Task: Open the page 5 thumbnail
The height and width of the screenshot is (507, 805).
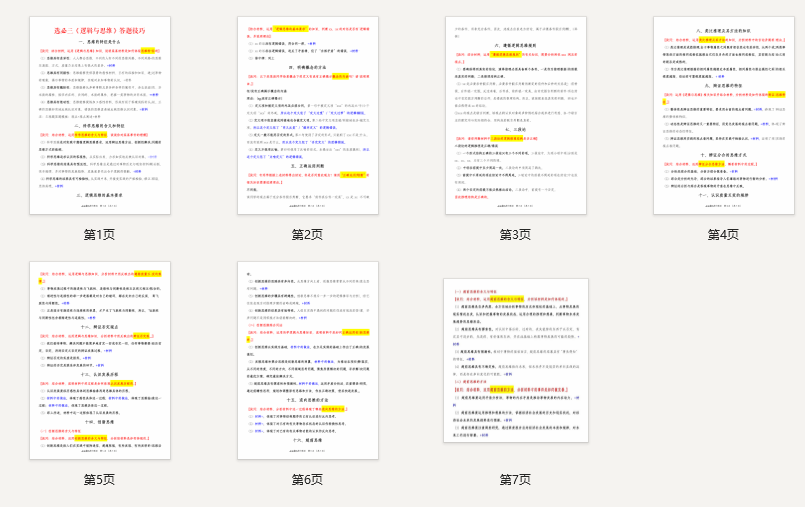Action: (x=100, y=360)
